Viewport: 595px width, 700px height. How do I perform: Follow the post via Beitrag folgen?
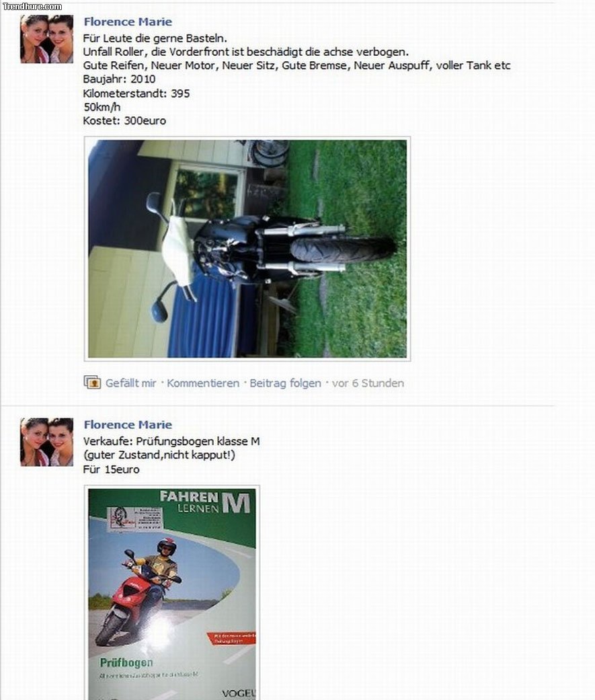pyautogui.click(x=285, y=383)
